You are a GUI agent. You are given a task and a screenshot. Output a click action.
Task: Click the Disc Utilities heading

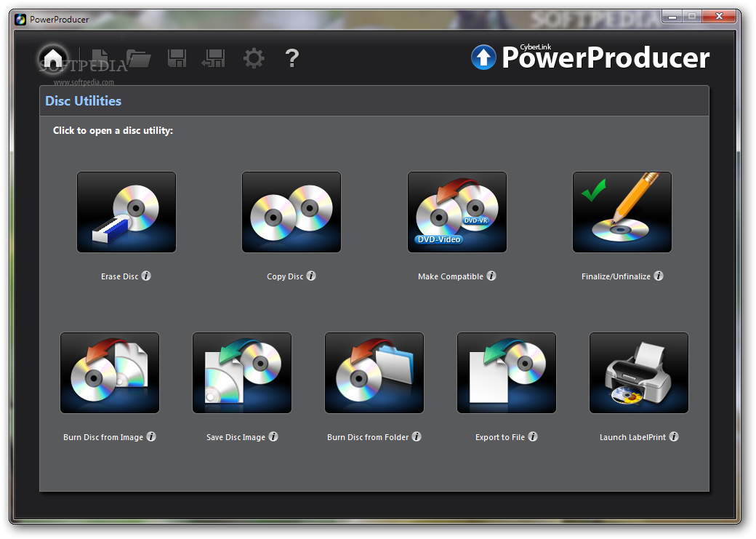point(84,101)
